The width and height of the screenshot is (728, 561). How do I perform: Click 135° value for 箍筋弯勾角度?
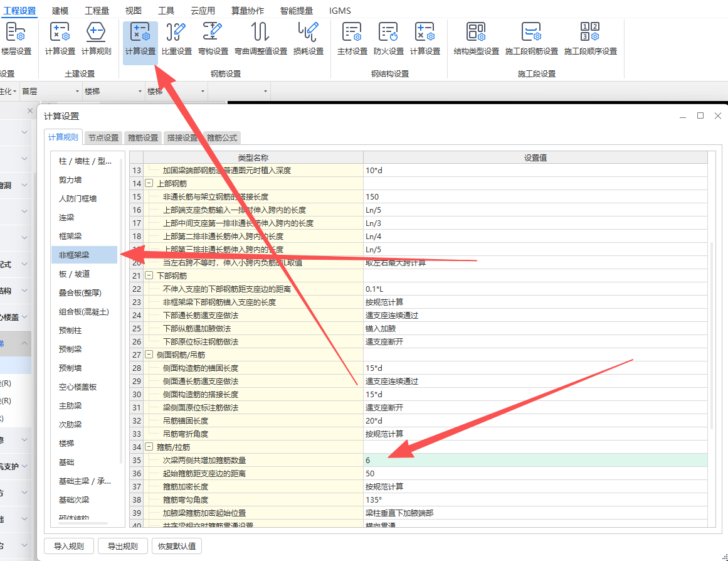[535, 500]
